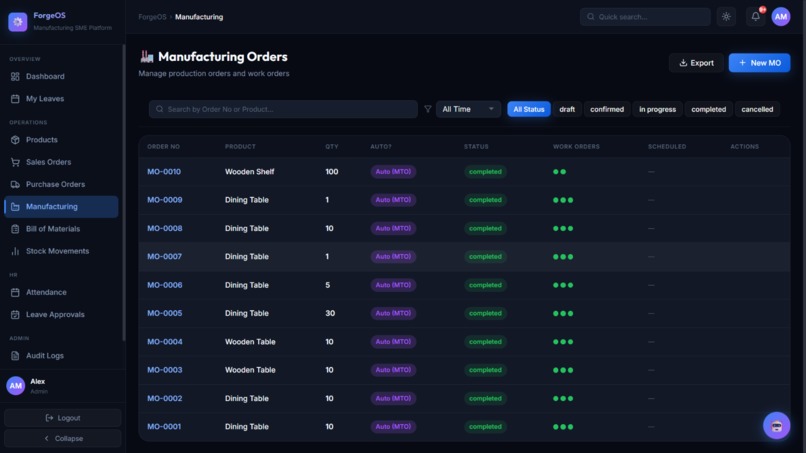Click the Export button
Viewport: 806px width, 453px height.
tap(696, 63)
